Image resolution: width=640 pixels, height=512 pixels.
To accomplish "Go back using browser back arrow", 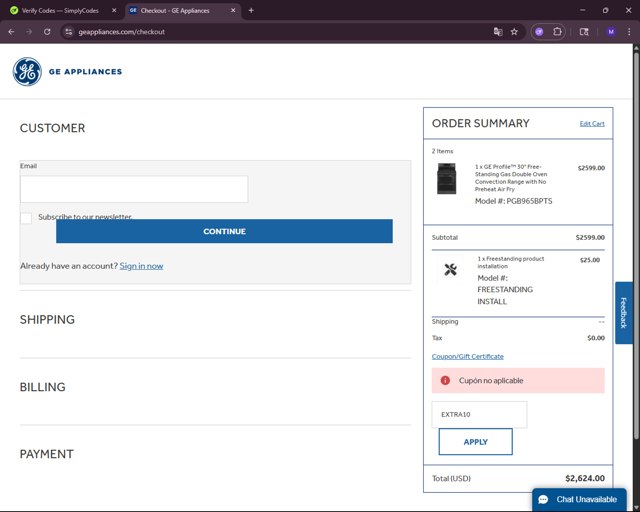I will [x=11, y=32].
